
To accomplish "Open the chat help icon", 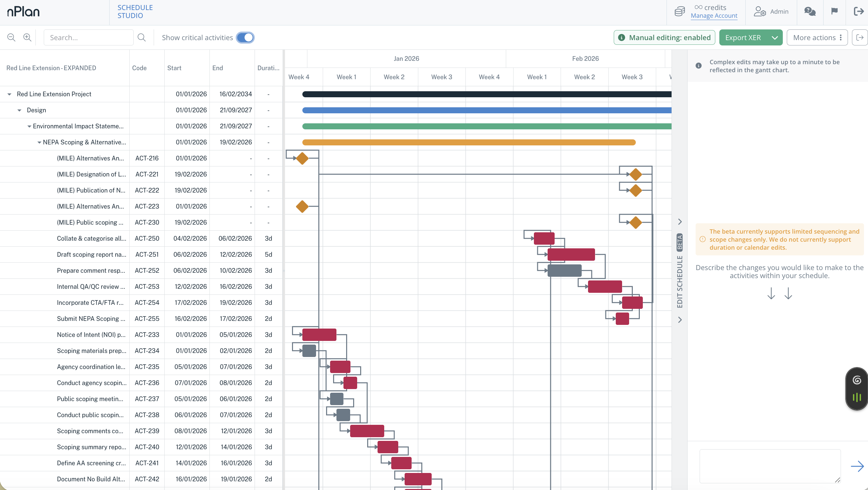I will 810,11.
